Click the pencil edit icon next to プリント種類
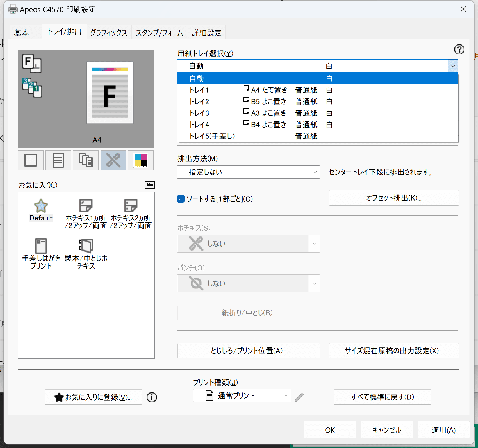This screenshot has width=478, height=448. pyautogui.click(x=299, y=397)
